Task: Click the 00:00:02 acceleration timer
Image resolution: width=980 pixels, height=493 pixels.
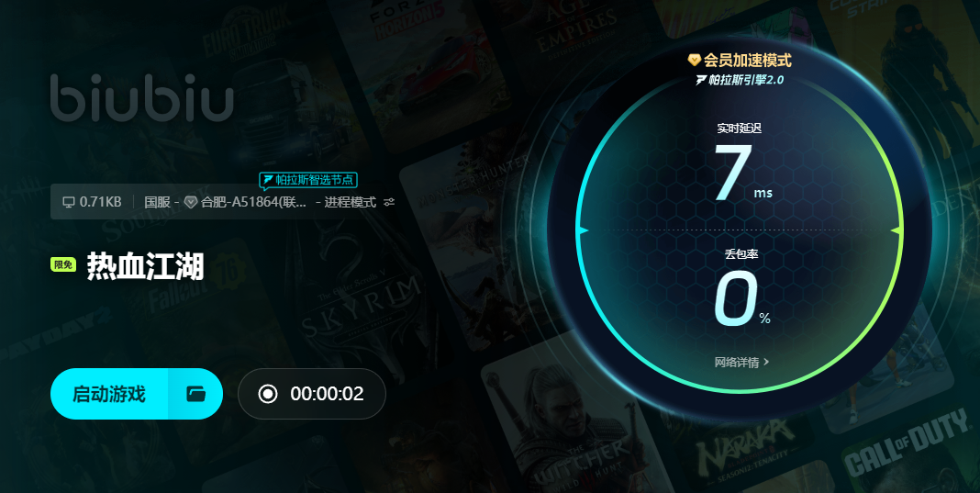Action: [x=327, y=394]
